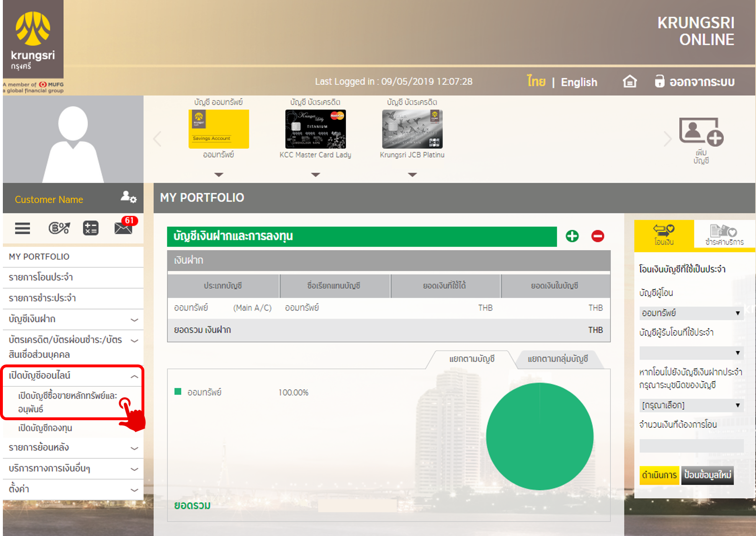Open the บัญชีผู้รับโอนที่ใช้ประจำ dropdown
This screenshot has width=756, height=536.
coord(691,353)
